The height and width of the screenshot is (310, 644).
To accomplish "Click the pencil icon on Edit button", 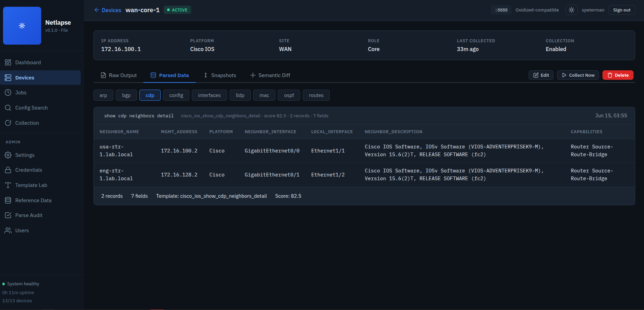I will click(x=536, y=75).
